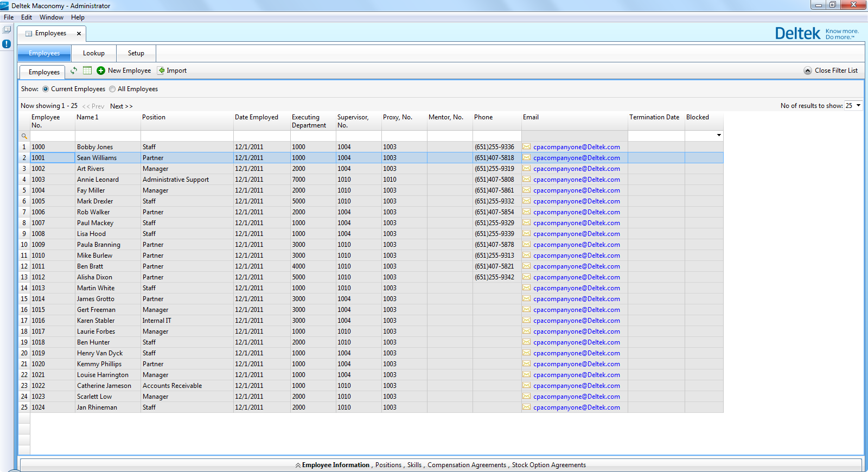The height and width of the screenshot is (472, 868).
Task: Open the Blocked filter dropdown arrow
Action: point(719,135)
